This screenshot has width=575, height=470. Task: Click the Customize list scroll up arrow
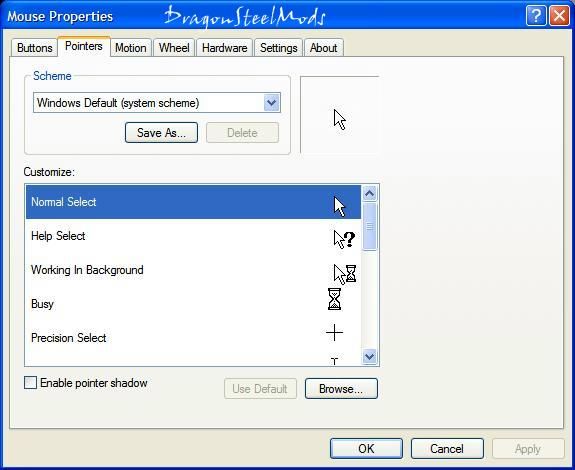[x=369, y=193]
